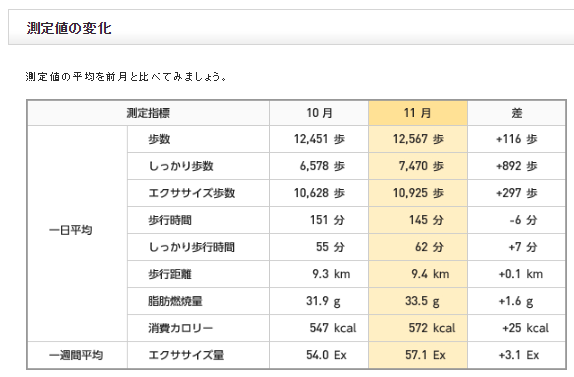This screenshot has height=377, width=574.
Task: Select November value 57.1 Ex
Action: pos(425,355)
